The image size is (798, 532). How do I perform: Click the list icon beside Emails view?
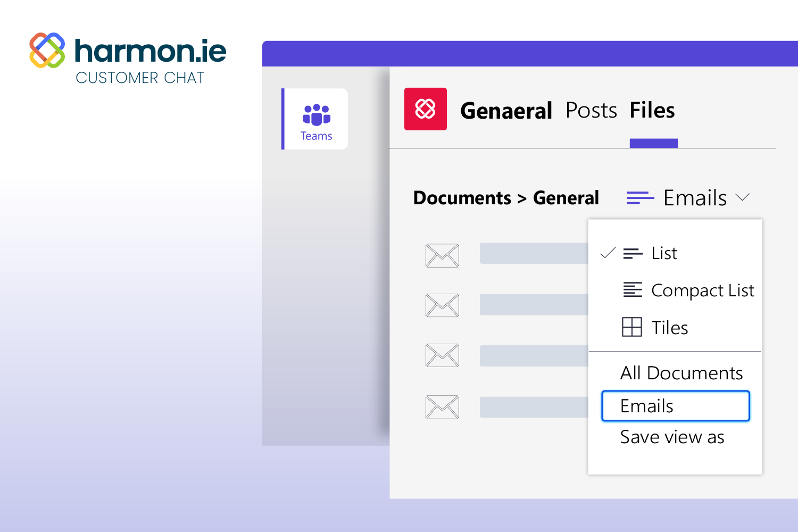click(x=640, y=198)
